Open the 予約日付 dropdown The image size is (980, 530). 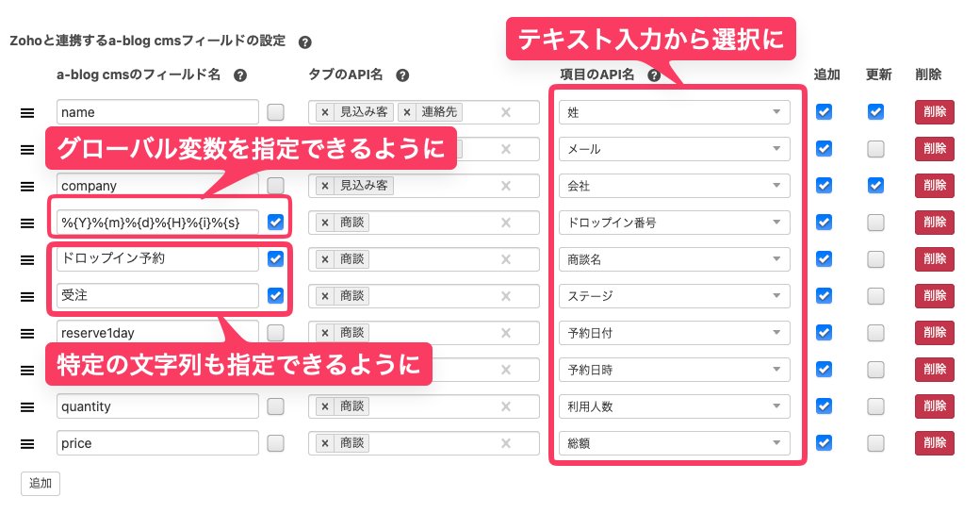point(675,333)
